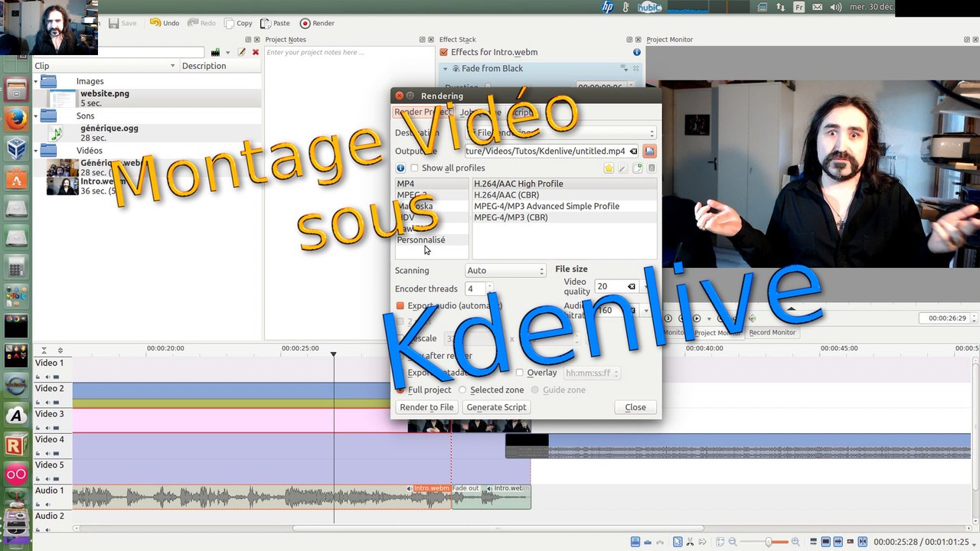Click the Add Clip filmstrip icon
Screen dimensions: 980x551
click(215, 52)
